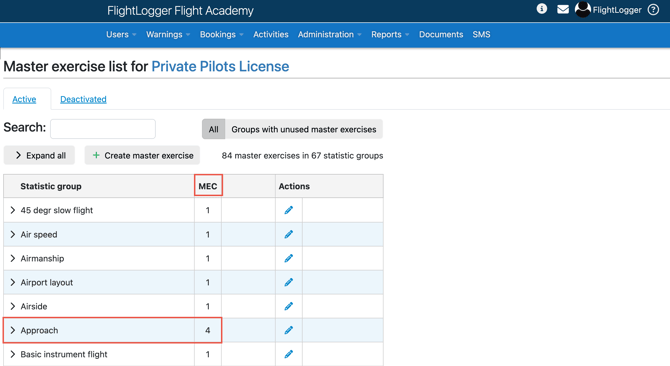
Task: Select the All filter toggle
Action: point(214,129)
